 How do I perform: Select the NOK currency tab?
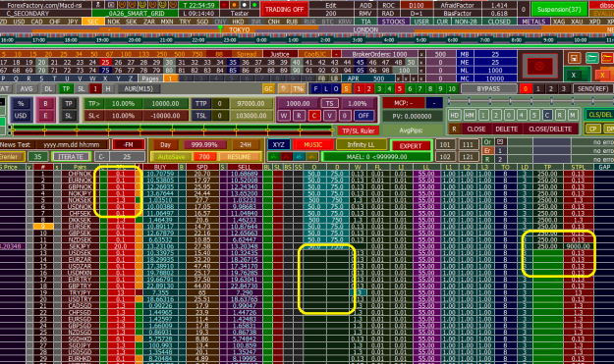[x=114, y=22]
